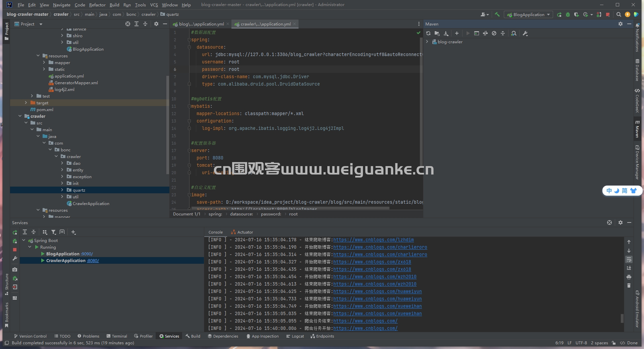Image resolution: width=644 pixels, height=349 pixels.
Task: Open Maven dependency analyzer icon
Action: click(x=514, y=33)
